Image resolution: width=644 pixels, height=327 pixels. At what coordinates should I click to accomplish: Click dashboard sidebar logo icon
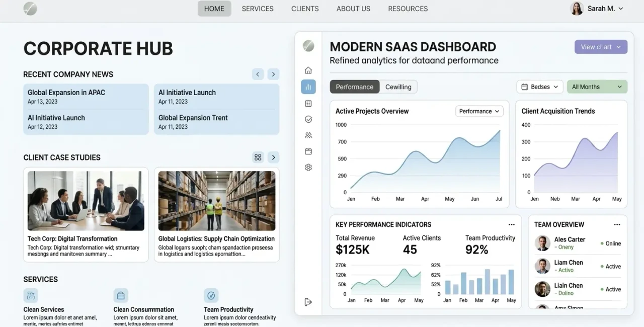pyautogui.click(x=308, y=46)
